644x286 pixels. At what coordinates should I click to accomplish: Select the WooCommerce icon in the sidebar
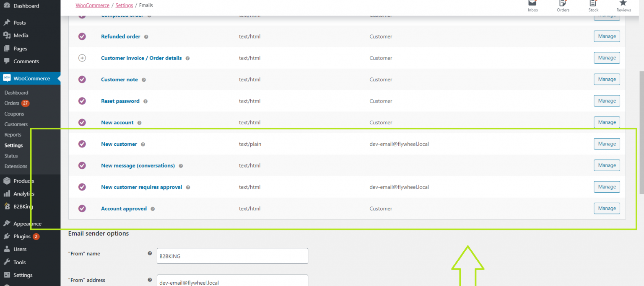click(x=7, y=78)
